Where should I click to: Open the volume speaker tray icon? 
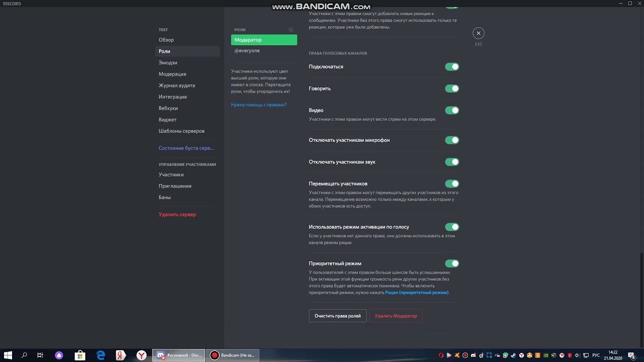click(578, 355)
